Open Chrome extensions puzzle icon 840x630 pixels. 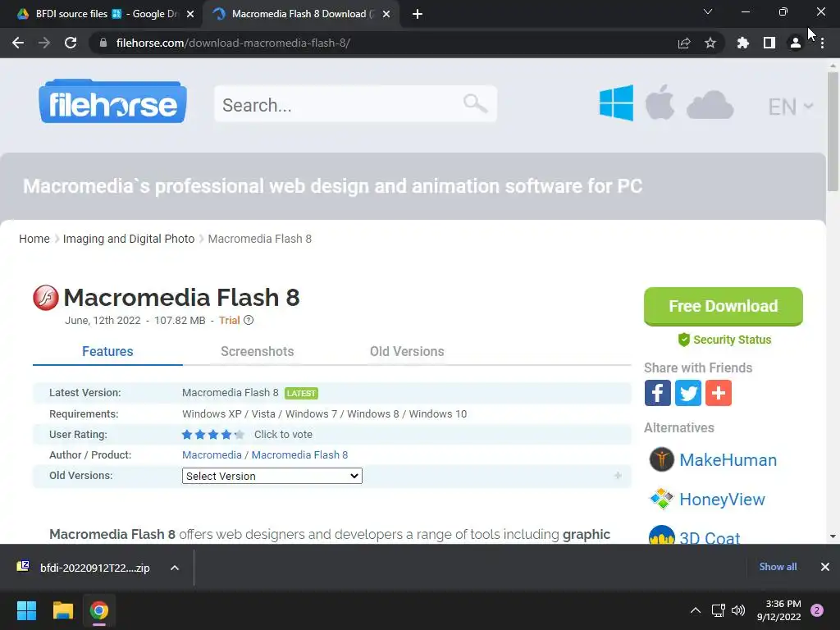tap(743, 43)
